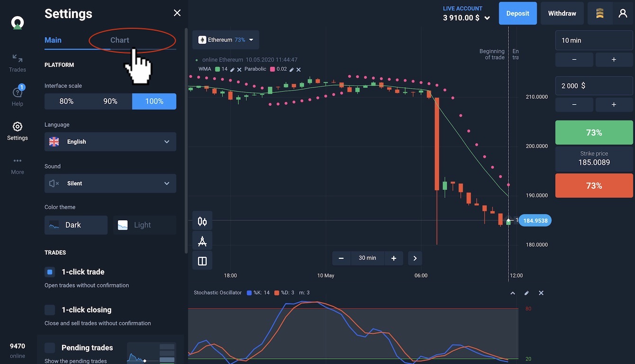Enable the Pending trades checkbox

point(50,348)
